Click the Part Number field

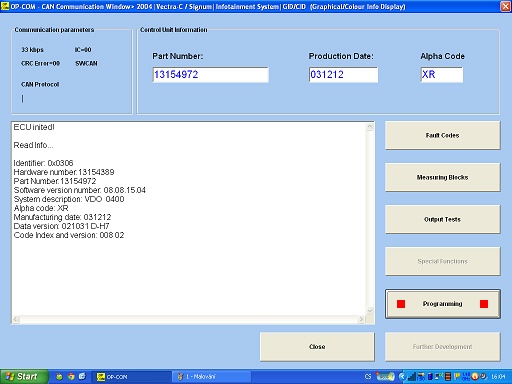coord(211,75)
